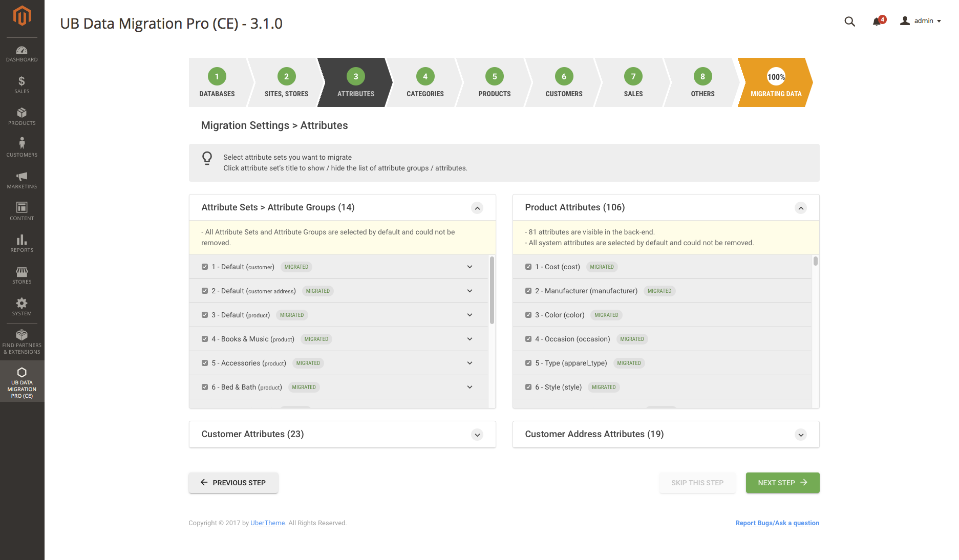Go to the Products step tab

click(495, 82)
